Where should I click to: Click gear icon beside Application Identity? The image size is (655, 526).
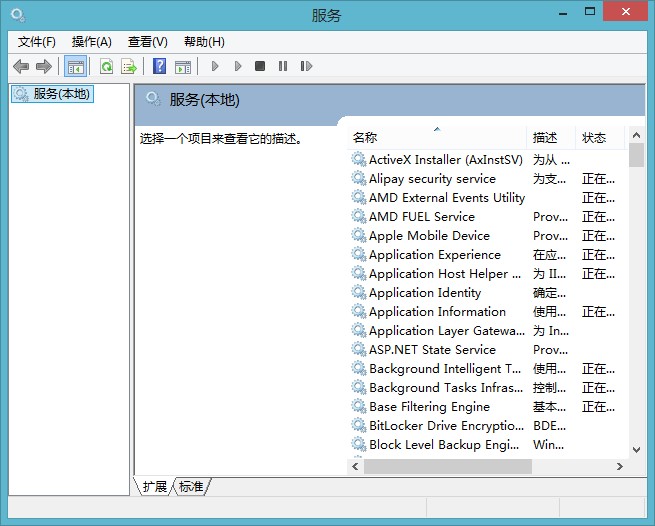[358, 292]
